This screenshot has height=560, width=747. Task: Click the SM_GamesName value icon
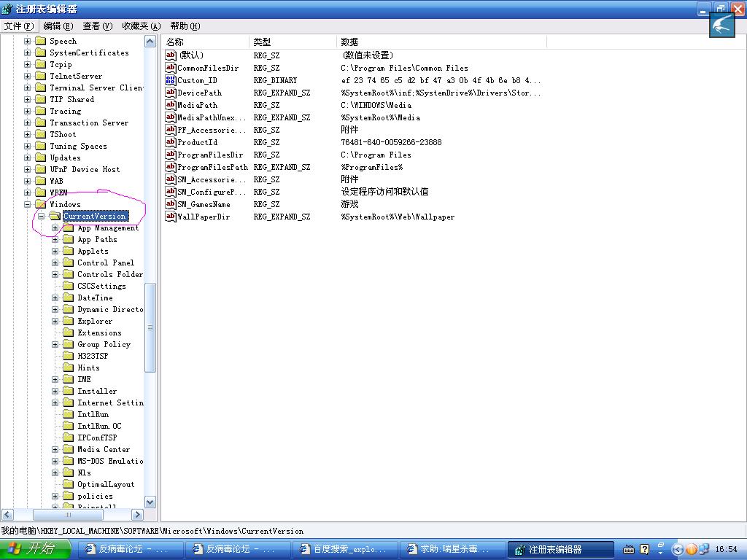pyautogui.click(x=171, y=204)
